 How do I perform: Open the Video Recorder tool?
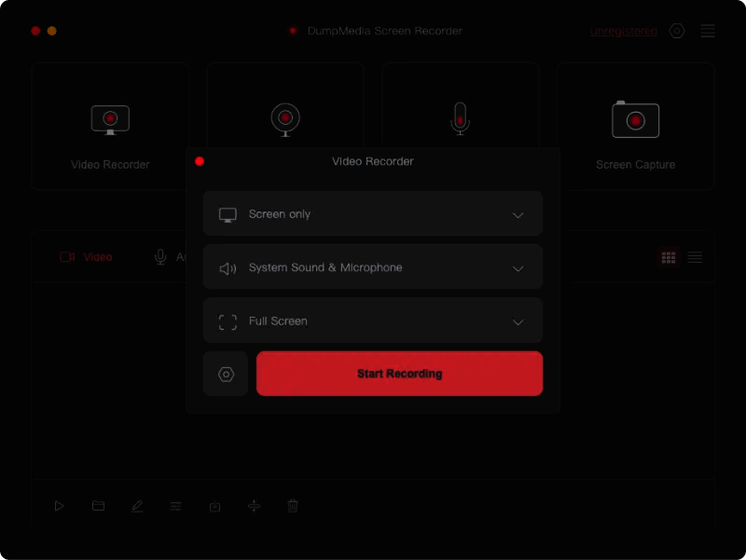coord(110,126)
